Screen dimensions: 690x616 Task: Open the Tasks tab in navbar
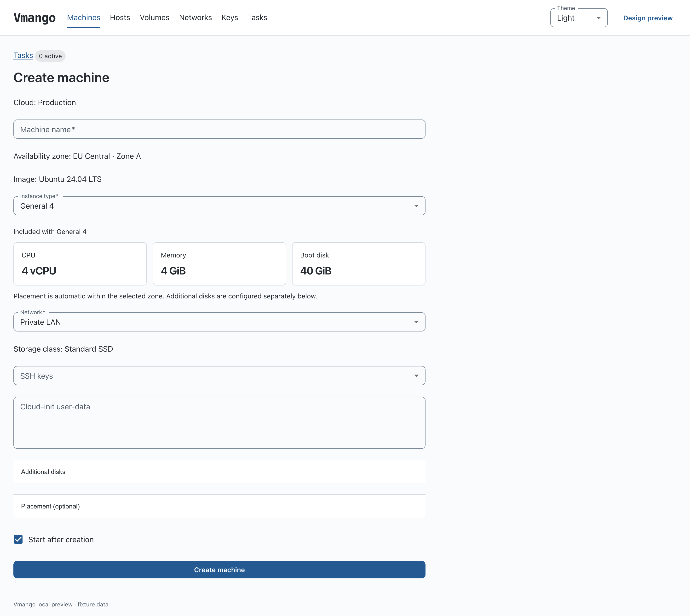tap(257, 17)
